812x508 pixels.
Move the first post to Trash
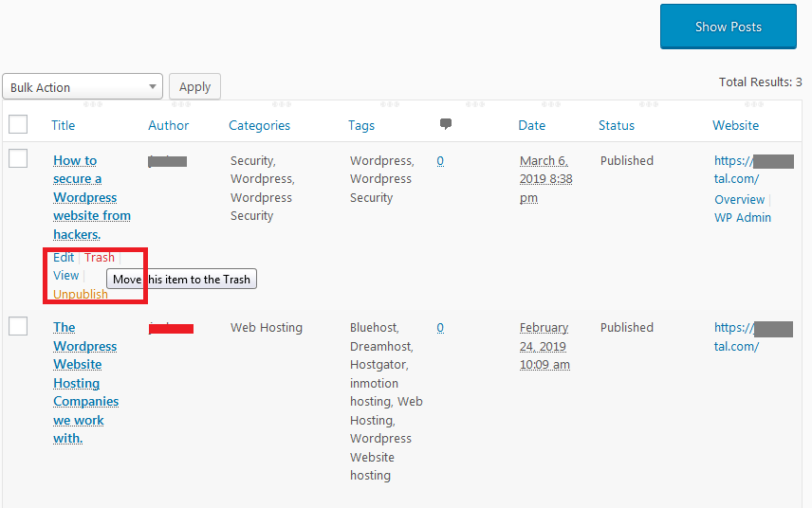coord(99,258)
